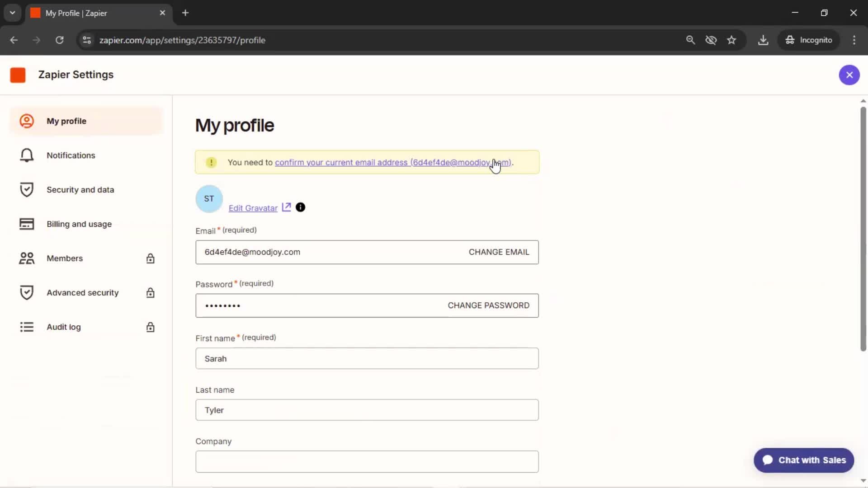The image size is (868, 488).
Task: Click the lock icon beside Advanced security
Action: pyautogui.click(x=151, y=293)
